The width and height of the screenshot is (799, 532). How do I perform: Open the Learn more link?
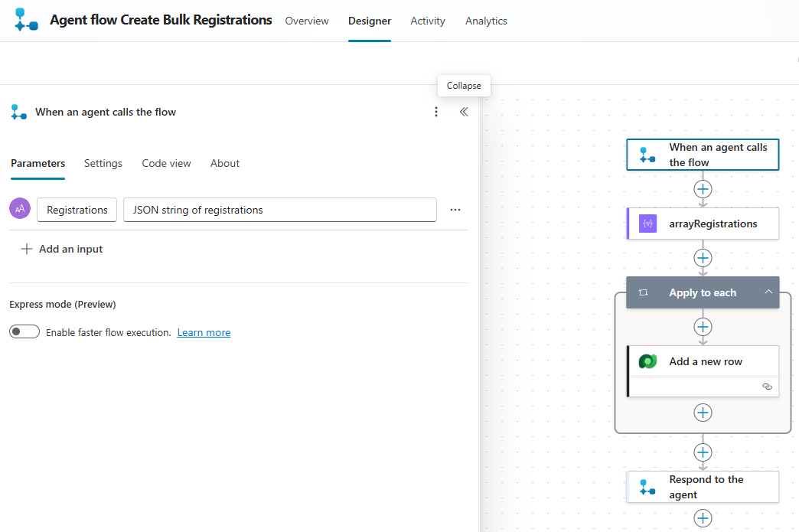point(204,332)
